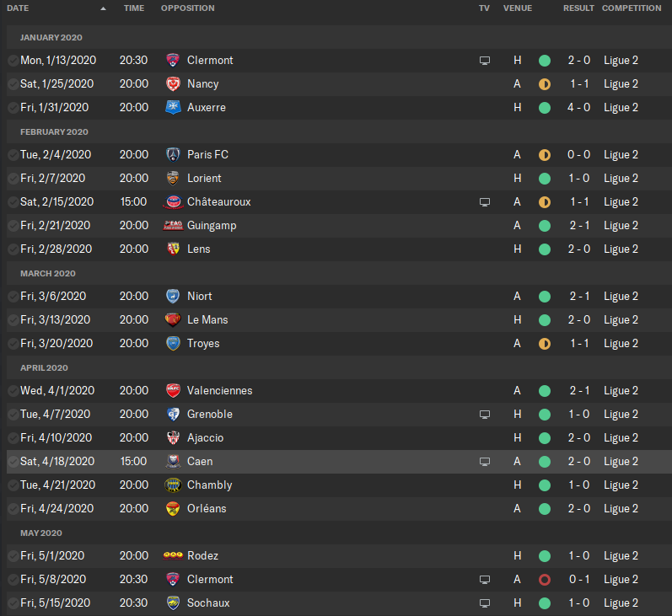Sort fixtures by the OPPOSITION column header
This screenshot has height=616, width=672.
(x=188, y=8)
